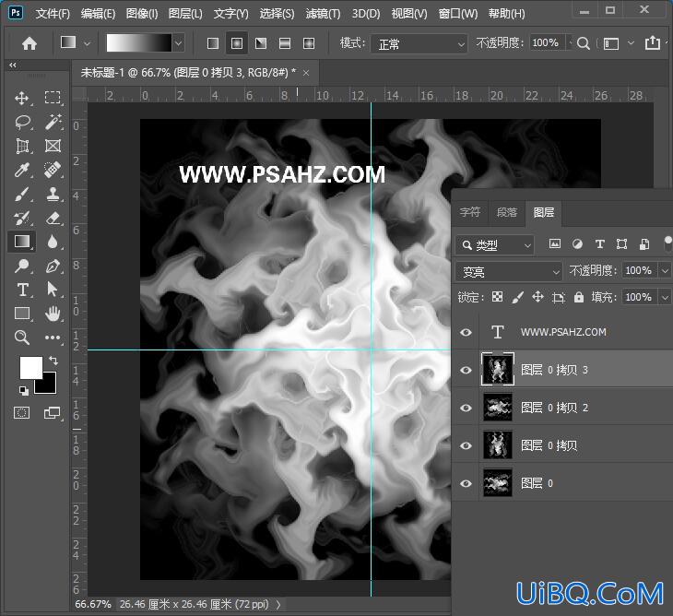Select the Move tool
Screen dimensions: 673x616
coord(21,98)
